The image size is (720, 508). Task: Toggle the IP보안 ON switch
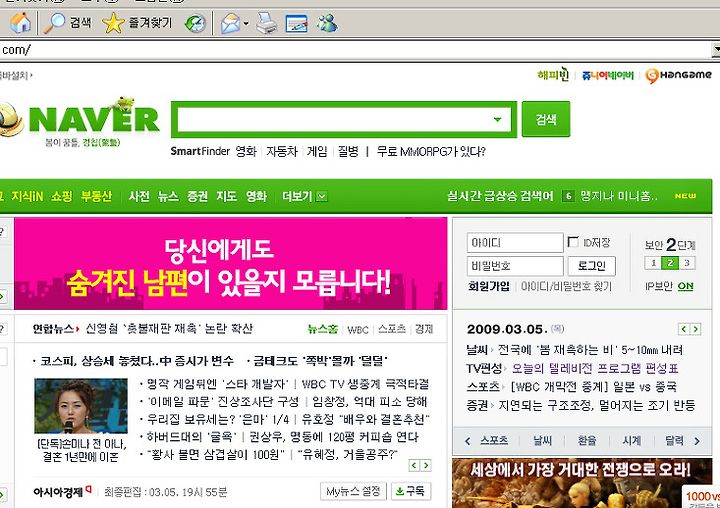click(x=686, y=286)
